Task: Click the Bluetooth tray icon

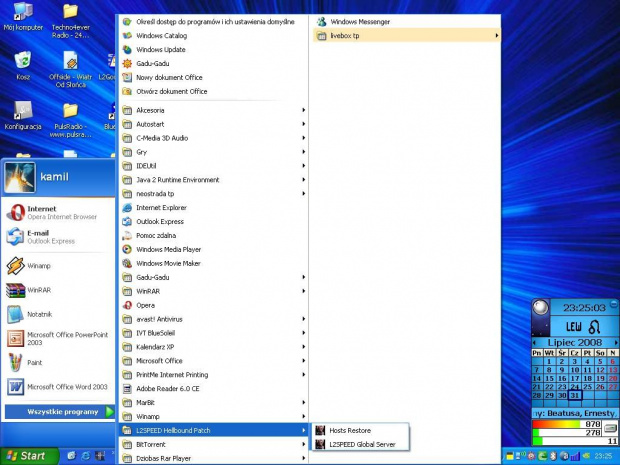Action: coord(554,456)
